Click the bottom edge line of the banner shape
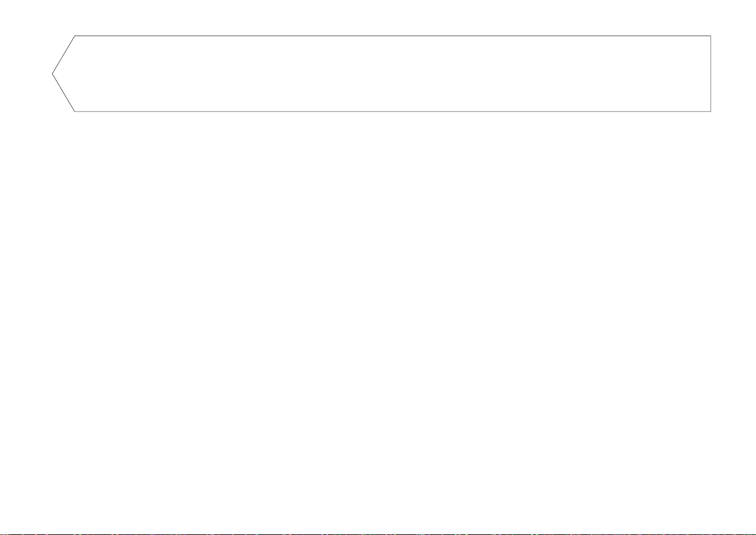 393,111
